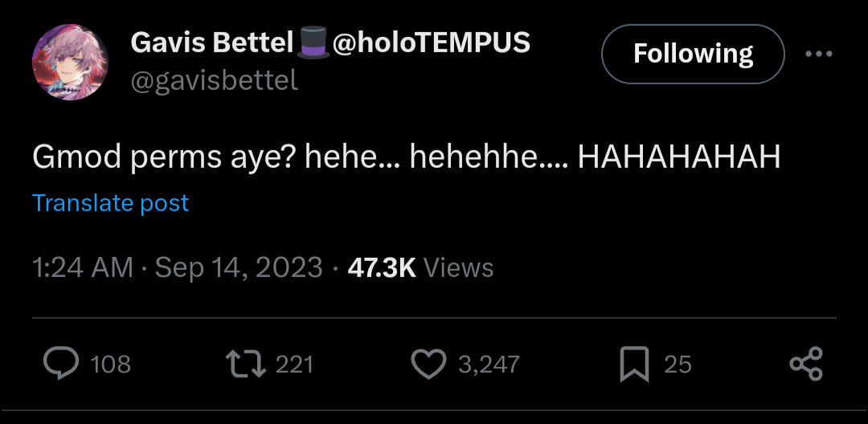
Task: Open Gavis Bettel's profile picture
Action: click(x=64, y=61)
